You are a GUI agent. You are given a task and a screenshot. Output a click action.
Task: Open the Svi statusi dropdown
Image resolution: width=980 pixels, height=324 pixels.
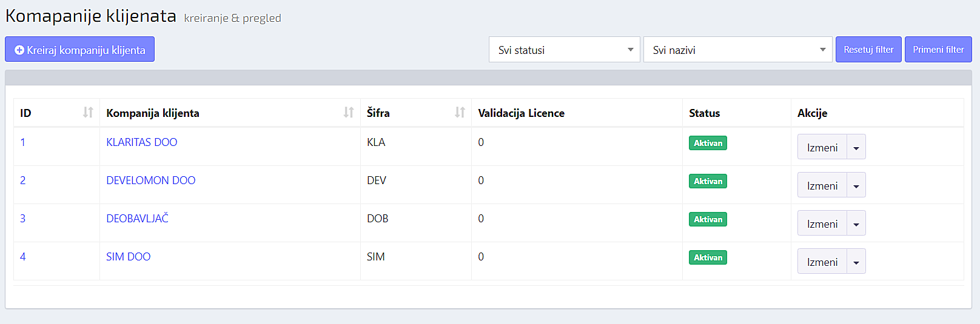(x=564, y=50)
